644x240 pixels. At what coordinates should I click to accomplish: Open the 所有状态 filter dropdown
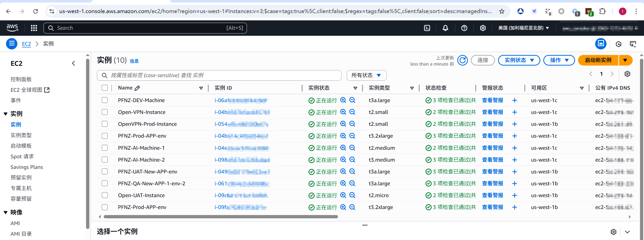366,75
